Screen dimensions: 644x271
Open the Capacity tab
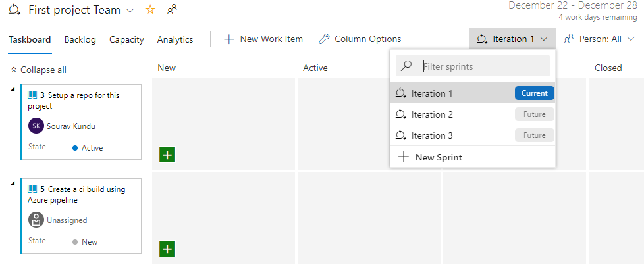coord(126,39)
